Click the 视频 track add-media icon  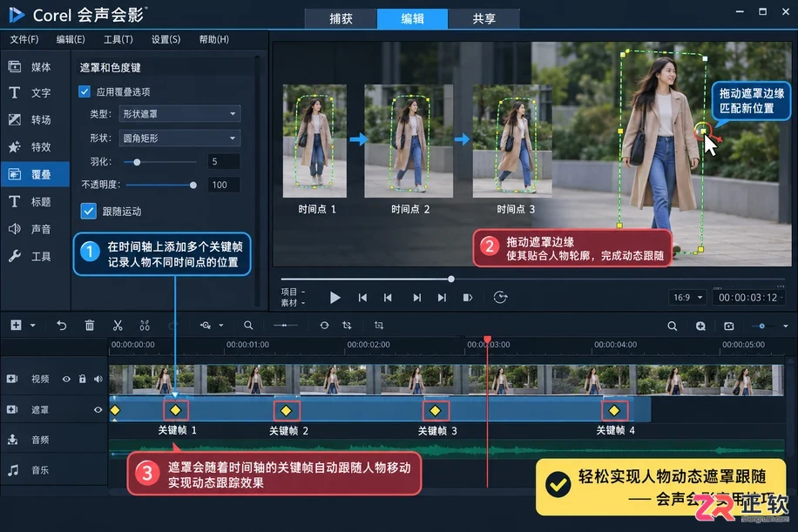12,379
